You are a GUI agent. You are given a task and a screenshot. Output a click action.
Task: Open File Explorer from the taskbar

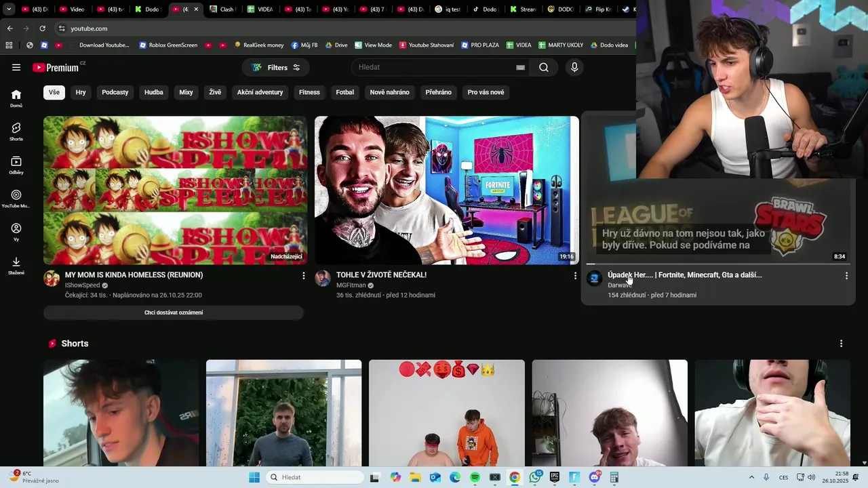coord(415,477)
